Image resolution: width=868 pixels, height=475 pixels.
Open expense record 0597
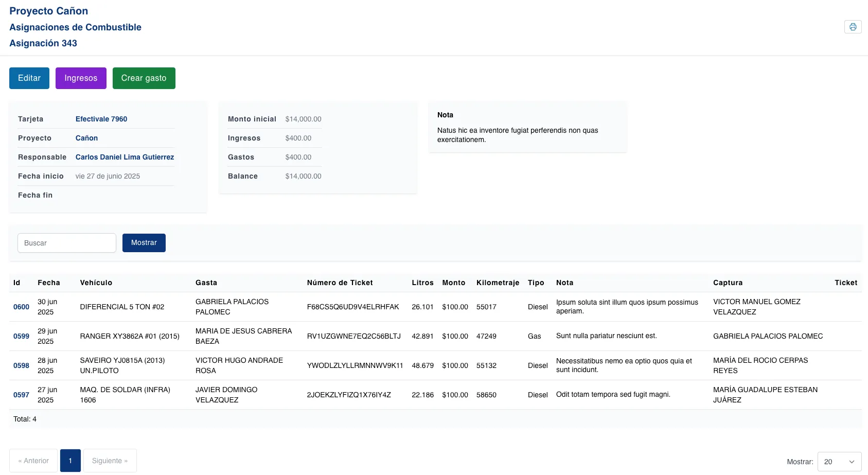(x=21, y=395)
